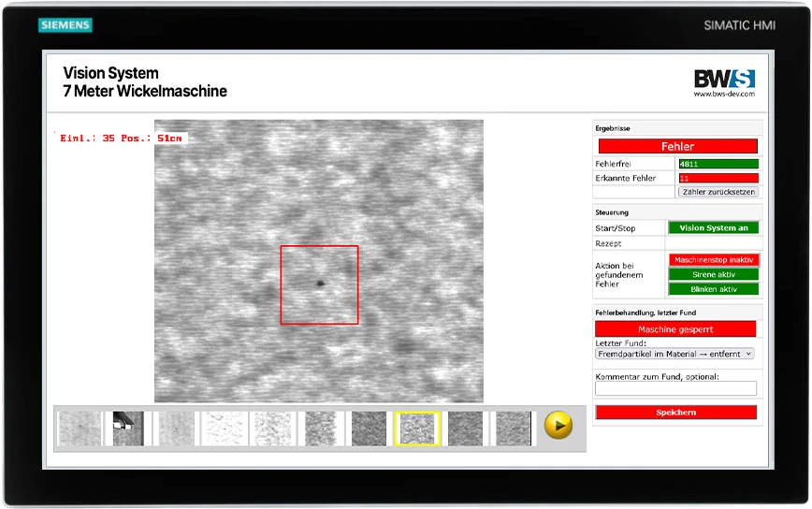Viewport: 812px width, 509px height.
Task: Click the 'Steuerung' section header
Action: (x=612, y=212)
